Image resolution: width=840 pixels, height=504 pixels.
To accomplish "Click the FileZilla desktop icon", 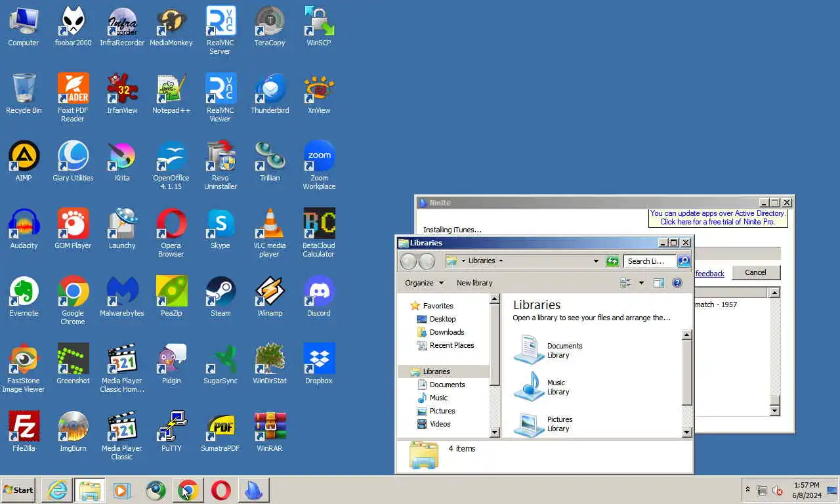I will pyautogui.click(x=24, y=432).
